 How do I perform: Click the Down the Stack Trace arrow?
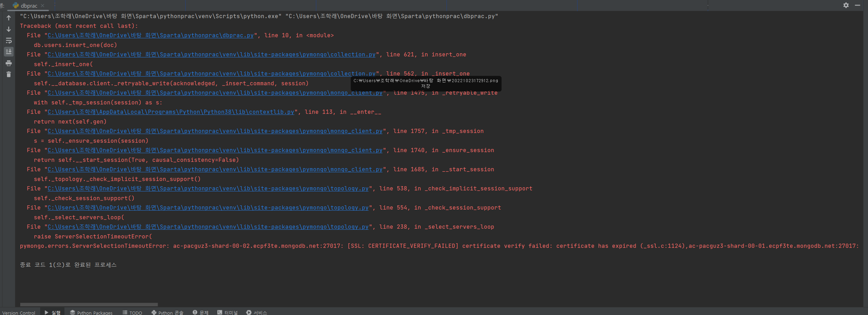coord(9,29)
